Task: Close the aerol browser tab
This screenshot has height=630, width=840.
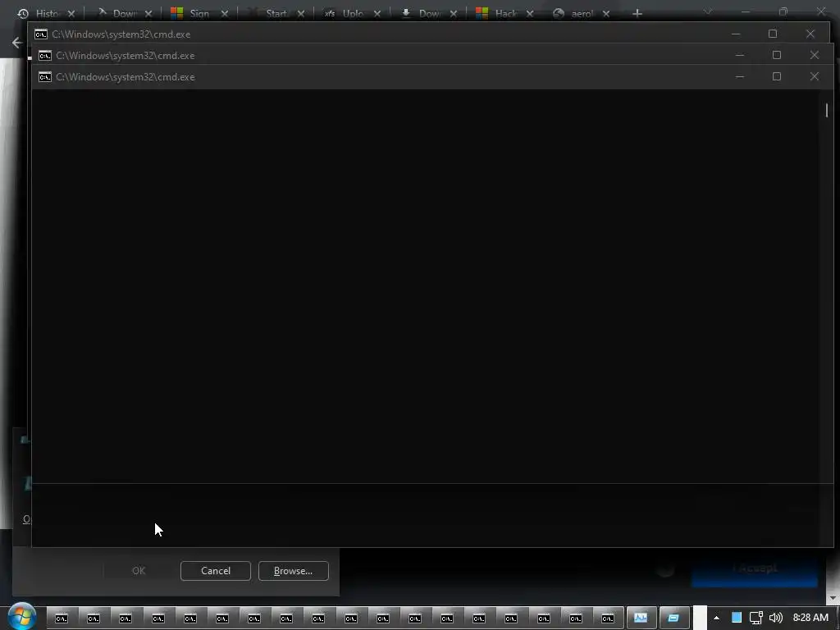Action: coord(606,14)
